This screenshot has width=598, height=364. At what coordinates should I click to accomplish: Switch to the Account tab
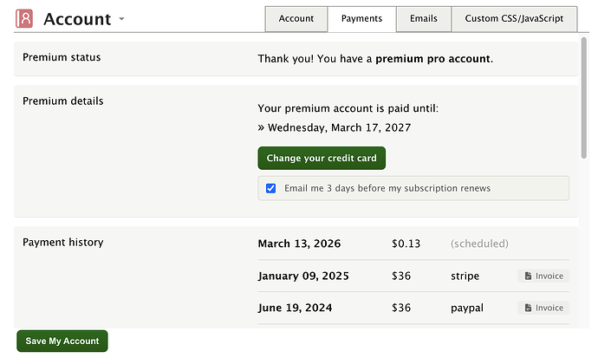[296, 18]
